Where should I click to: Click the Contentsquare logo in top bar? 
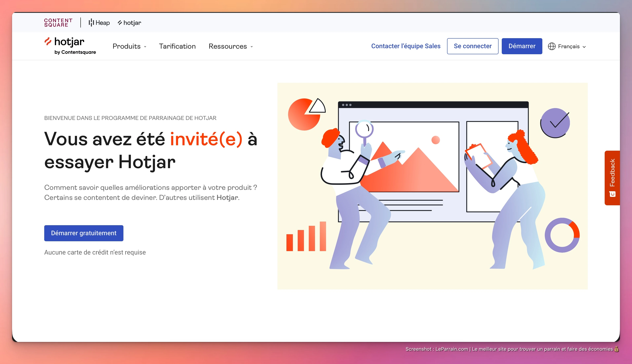58,22
